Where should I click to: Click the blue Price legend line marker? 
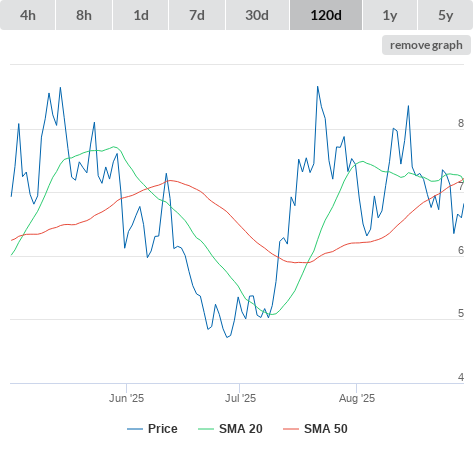tap(135, 429)
